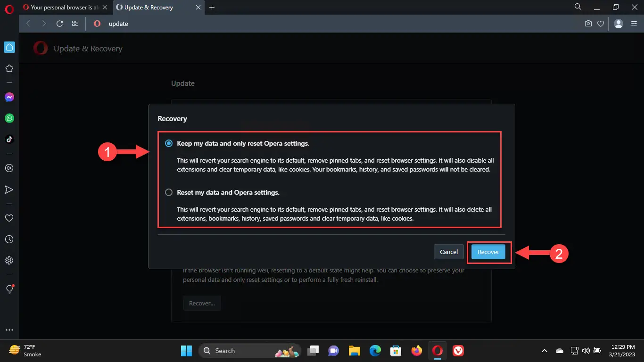This screenshot has width=644, height=362.
Task: Go back with the back arrow
Action: 28,24
